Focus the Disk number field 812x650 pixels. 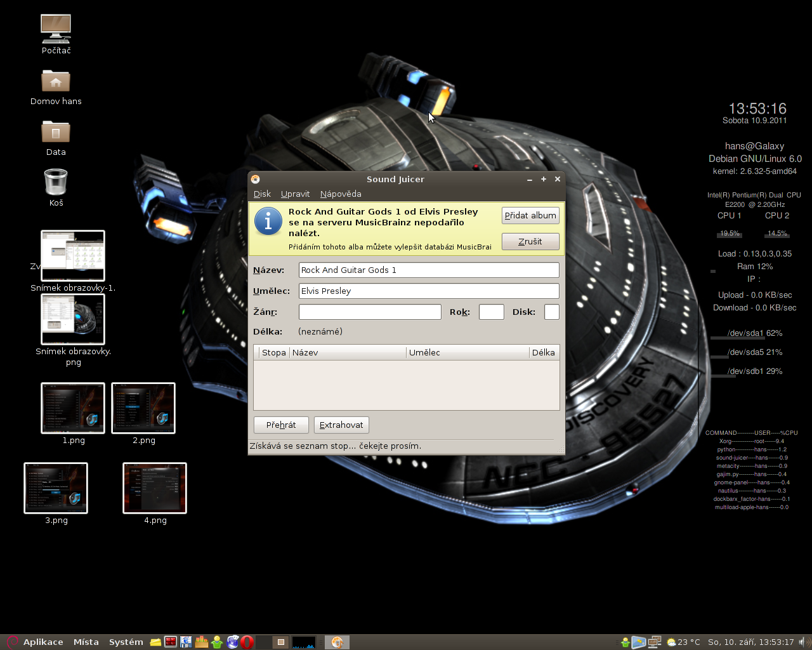(552, 312)
